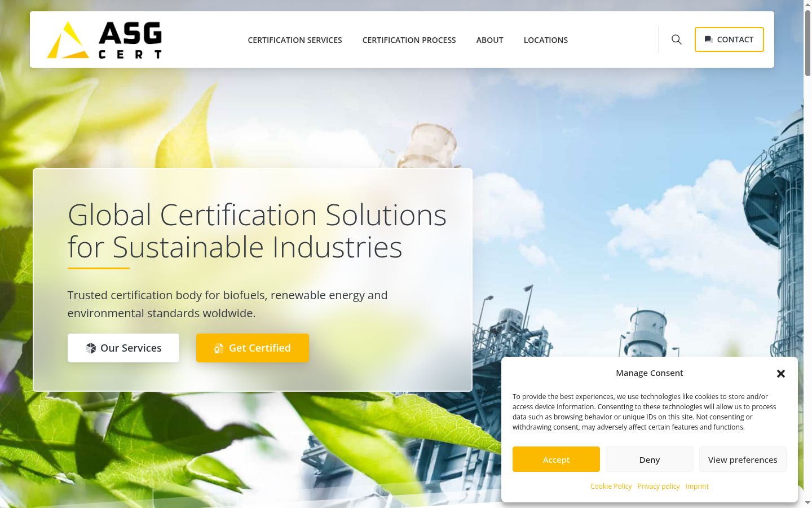Viewport: 812px width, 508px height.
Task: Click the page vertical scrollbar thumb
Action: point(807,42)
